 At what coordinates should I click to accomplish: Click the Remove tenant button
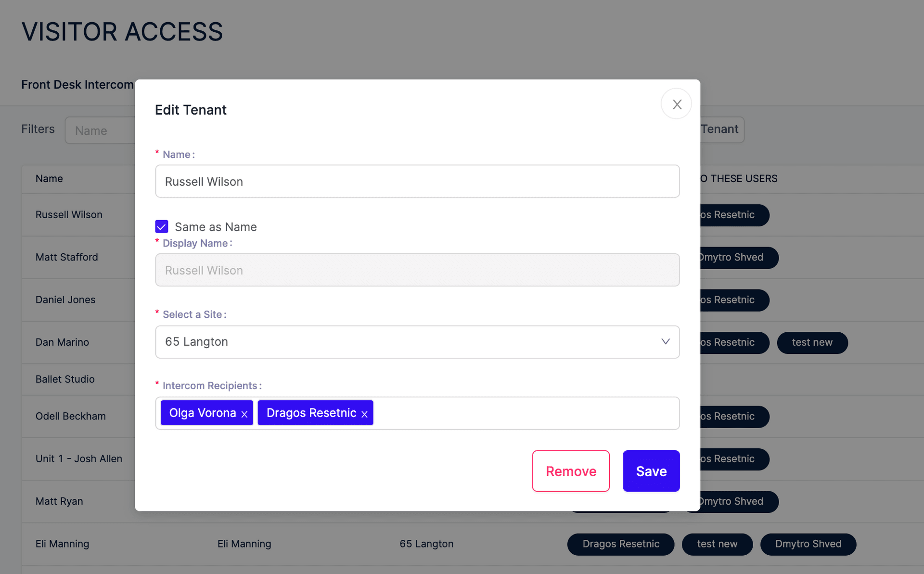click(x=571, y=471)
